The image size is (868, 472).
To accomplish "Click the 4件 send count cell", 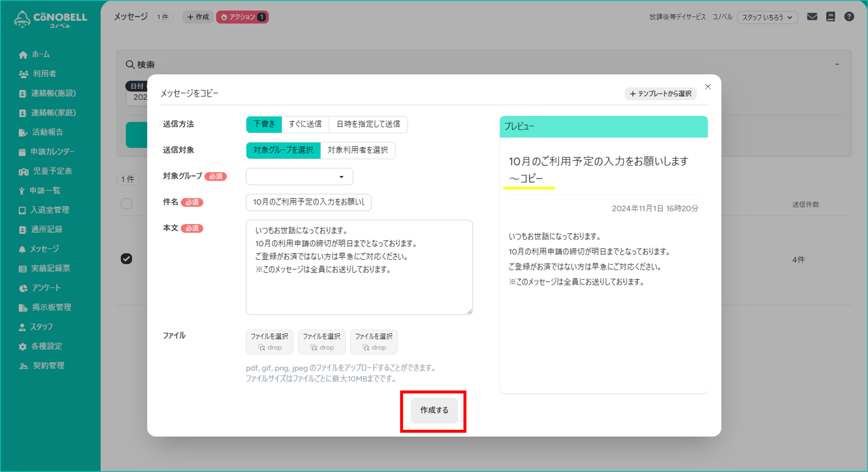I will [x=799, y=260].
